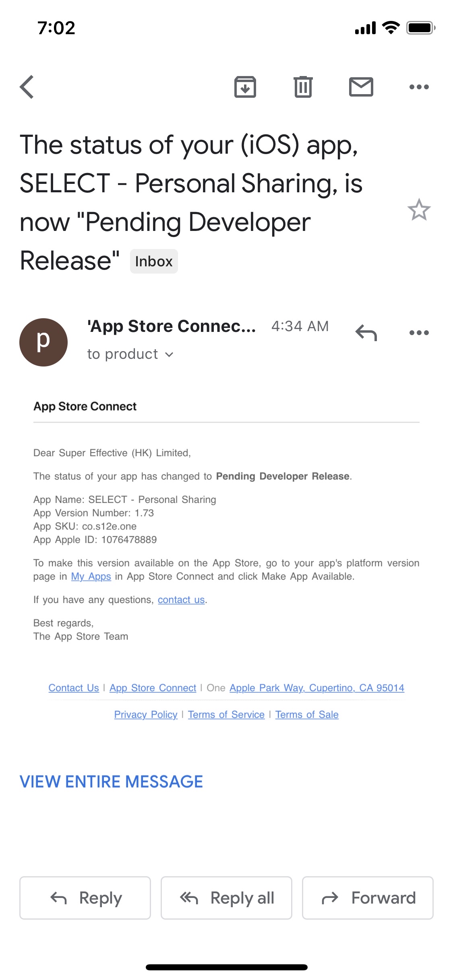Open the My Apps link
453x980 pixels.
point(91,576)
